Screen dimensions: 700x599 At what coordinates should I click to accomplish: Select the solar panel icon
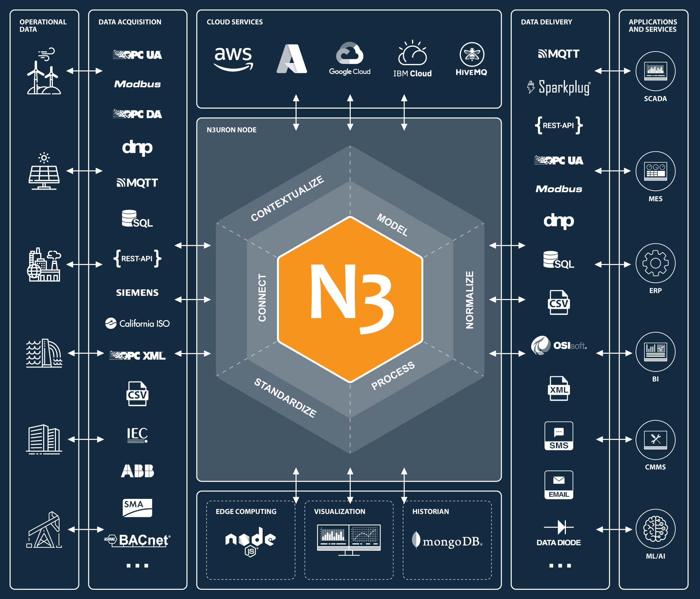(x=44, y=171)
